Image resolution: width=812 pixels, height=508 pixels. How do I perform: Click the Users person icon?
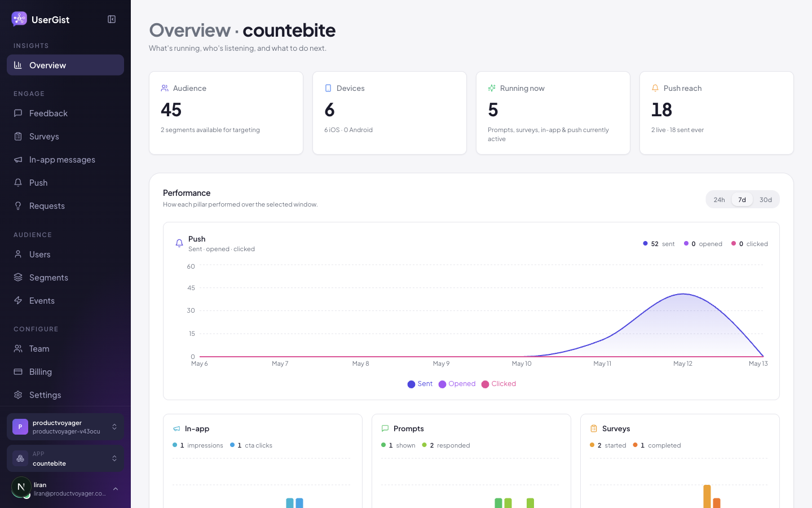[18, 254]
